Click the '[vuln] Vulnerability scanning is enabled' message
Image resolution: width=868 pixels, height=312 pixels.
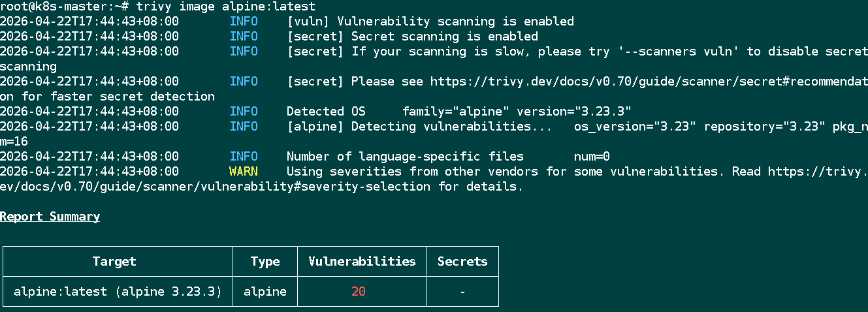[x=430, y=22]
